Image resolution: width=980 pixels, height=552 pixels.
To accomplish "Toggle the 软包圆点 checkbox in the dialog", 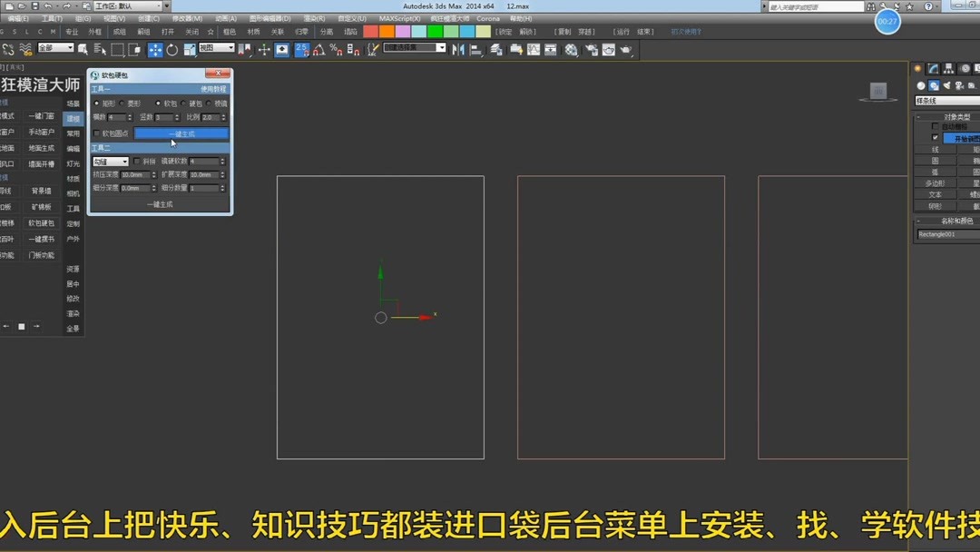I will [x=96, y=133].
